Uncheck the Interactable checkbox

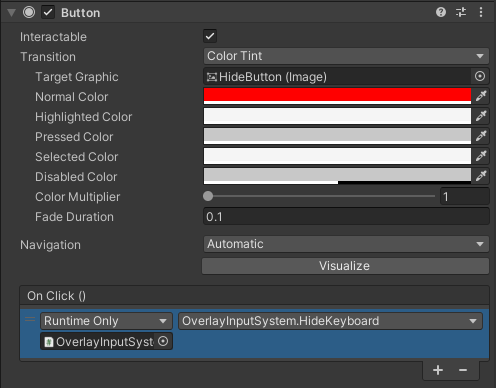tap(210, 36)
